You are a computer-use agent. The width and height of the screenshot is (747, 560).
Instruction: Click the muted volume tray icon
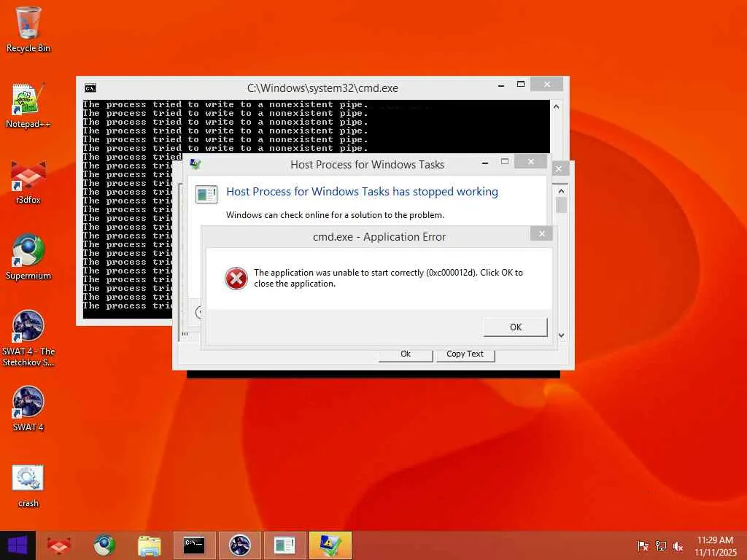(678, 545)
